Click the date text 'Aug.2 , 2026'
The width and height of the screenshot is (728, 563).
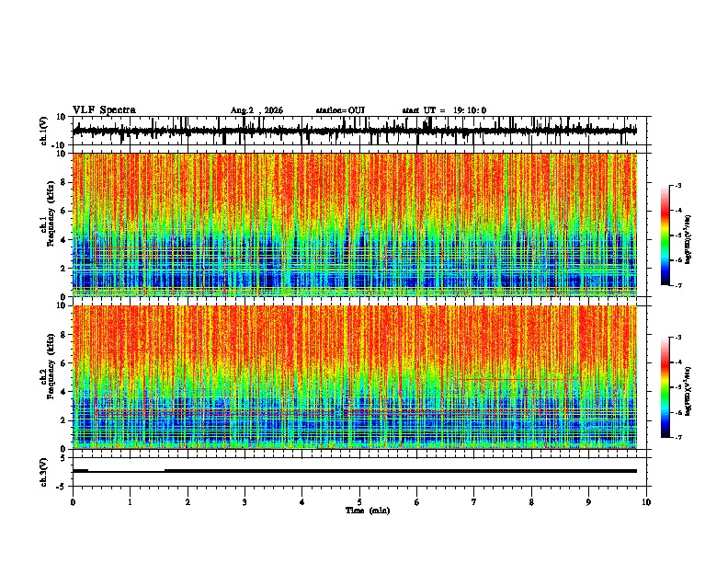point(256,110)
